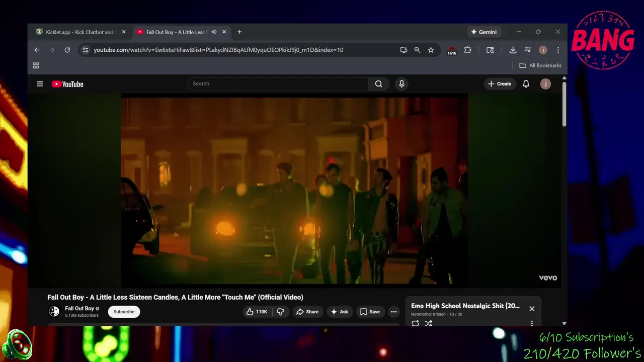Viewport: 644px width, 362px height.
Task: Open the Fall Out Boy channel name link
Action: click(x=79, y=308)
